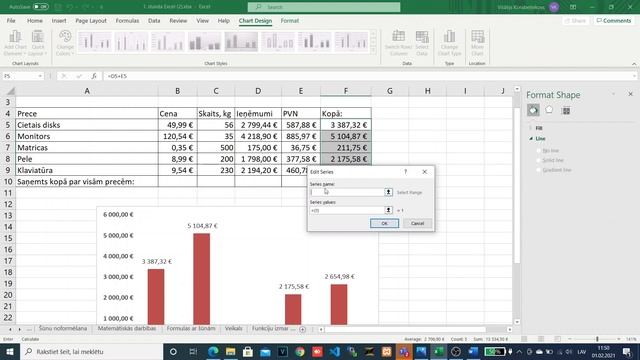Open Word from taskbar
The image size is (640, 360).
point(473,351)
